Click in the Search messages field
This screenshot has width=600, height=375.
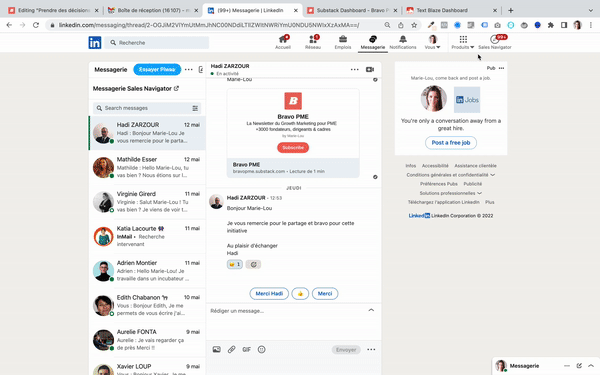pyautogui.click(x=147, y=108)
